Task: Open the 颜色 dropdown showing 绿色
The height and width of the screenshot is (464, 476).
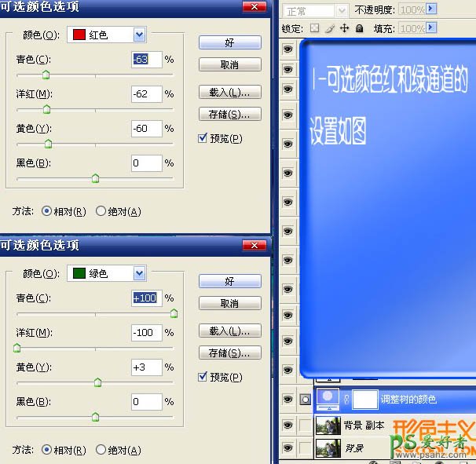Action: click(x=139, y=273)
